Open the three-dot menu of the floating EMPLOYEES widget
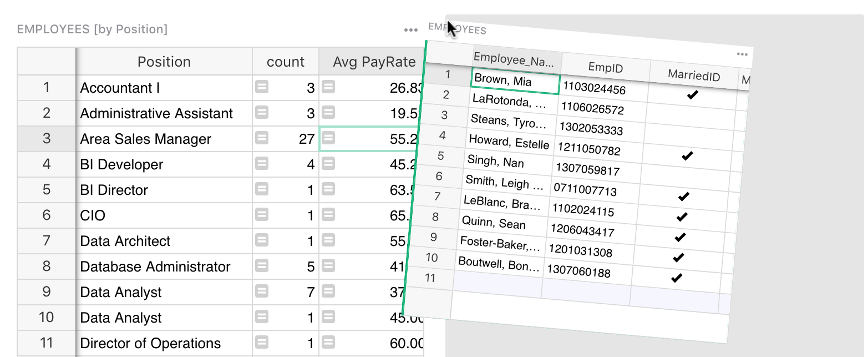The width and height of the screenshot is (868, 357). (x=742, y=54)
